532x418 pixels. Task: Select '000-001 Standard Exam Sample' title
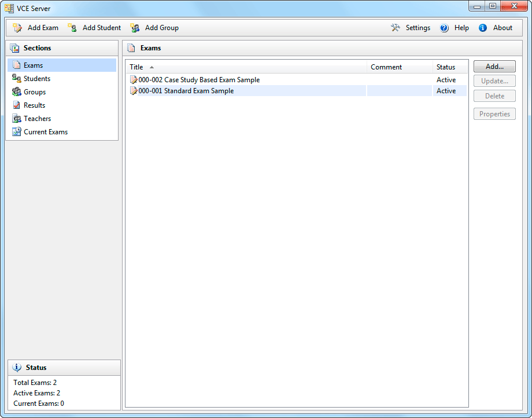186,91
